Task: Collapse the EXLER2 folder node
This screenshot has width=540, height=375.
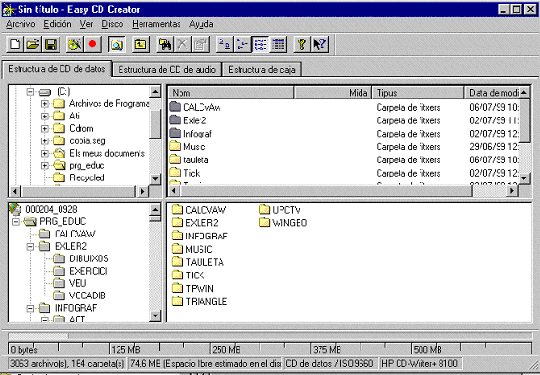Action: (30, 247)
